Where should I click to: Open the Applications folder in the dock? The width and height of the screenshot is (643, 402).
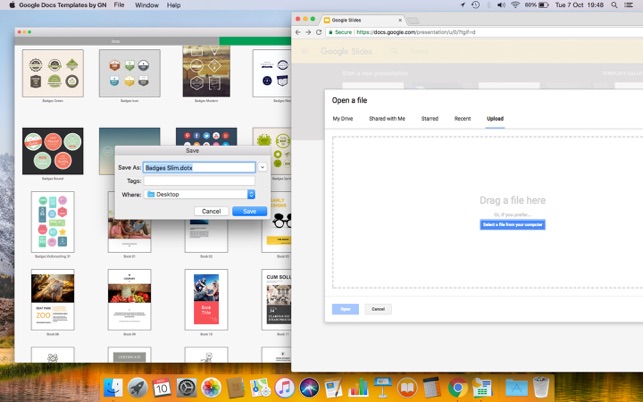pos(516,387)
